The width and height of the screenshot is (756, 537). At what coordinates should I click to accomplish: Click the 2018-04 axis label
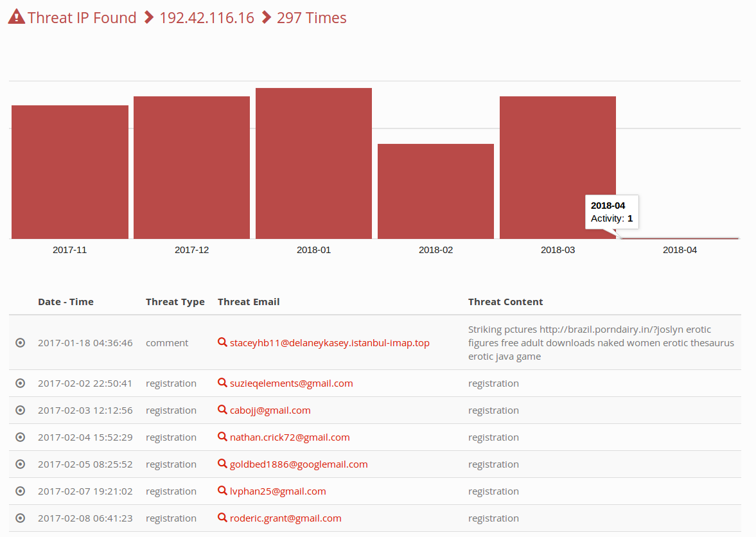point(680,250)
